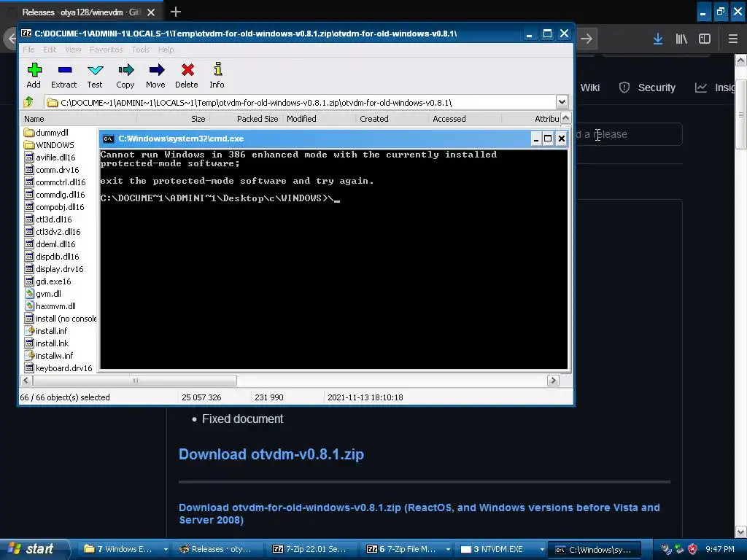Screen dimensions: 747x560
Task: Sort by Size column header
Action: coord(174,119)
